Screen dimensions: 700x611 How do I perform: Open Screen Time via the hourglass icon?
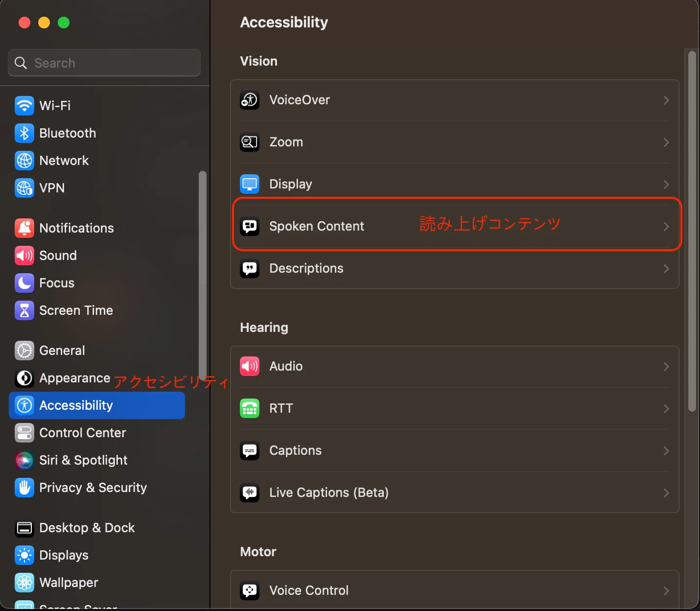(x=24, y=310)
